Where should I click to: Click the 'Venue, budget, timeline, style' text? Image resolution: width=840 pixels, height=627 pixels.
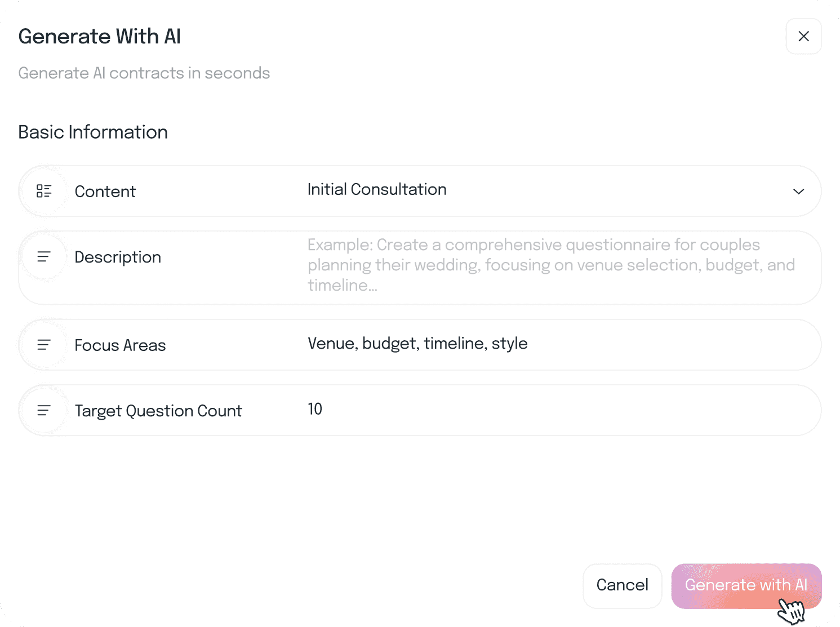pos(417,344)
